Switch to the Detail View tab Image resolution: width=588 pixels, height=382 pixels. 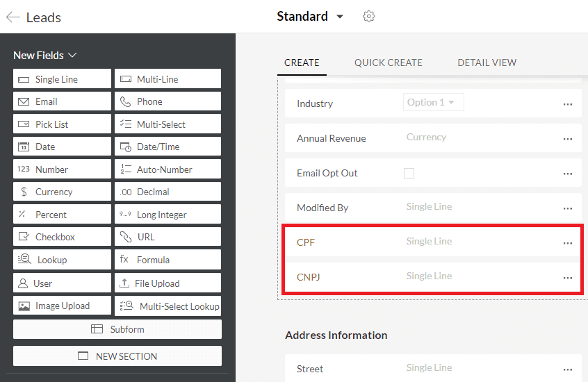pyautogui.click(x=487, y=63)
